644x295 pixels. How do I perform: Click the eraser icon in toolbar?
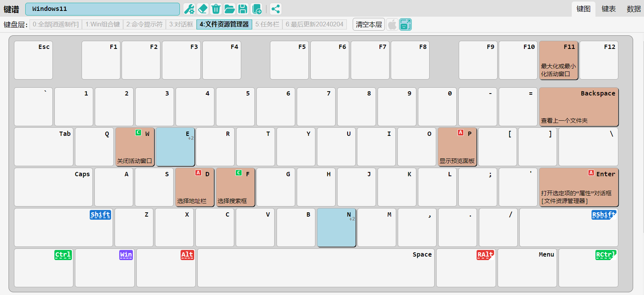203,9
